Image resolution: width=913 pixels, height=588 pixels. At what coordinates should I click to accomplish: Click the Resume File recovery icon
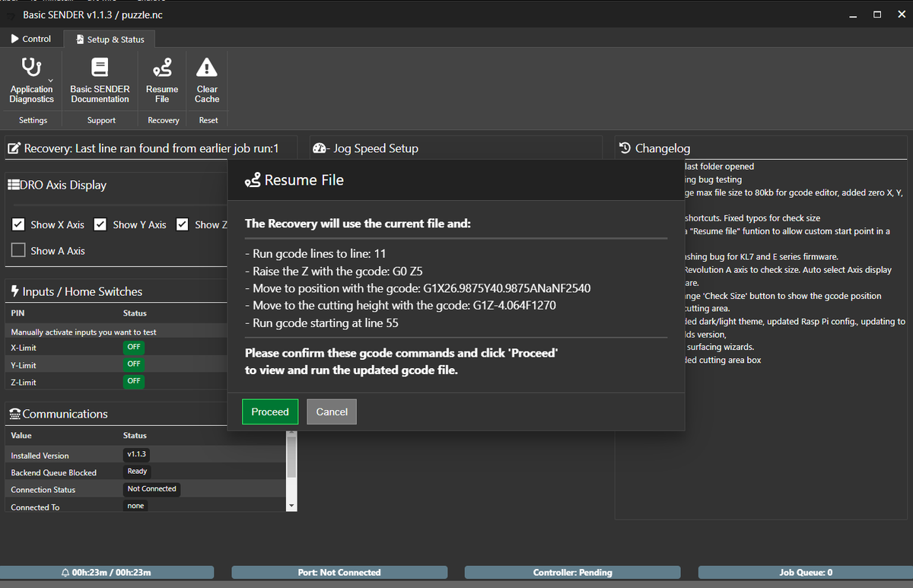coord(161,67)
